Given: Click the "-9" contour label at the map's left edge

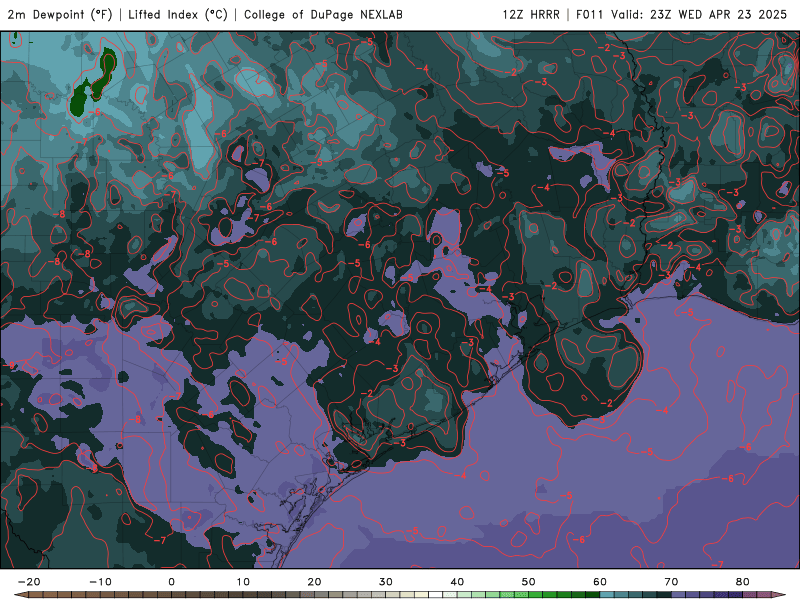Looking at the screenshot, I should [9, 365].
